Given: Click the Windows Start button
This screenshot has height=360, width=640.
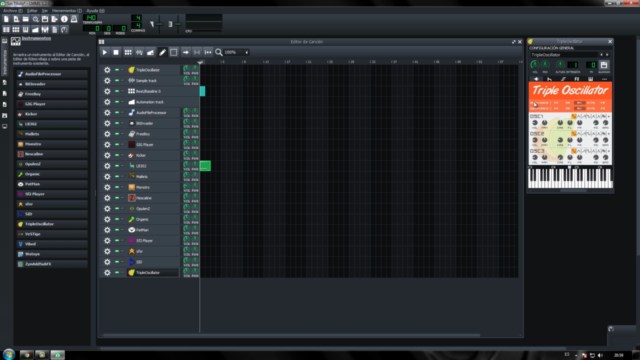Looking at the screenshot, I should click(8, 354).
